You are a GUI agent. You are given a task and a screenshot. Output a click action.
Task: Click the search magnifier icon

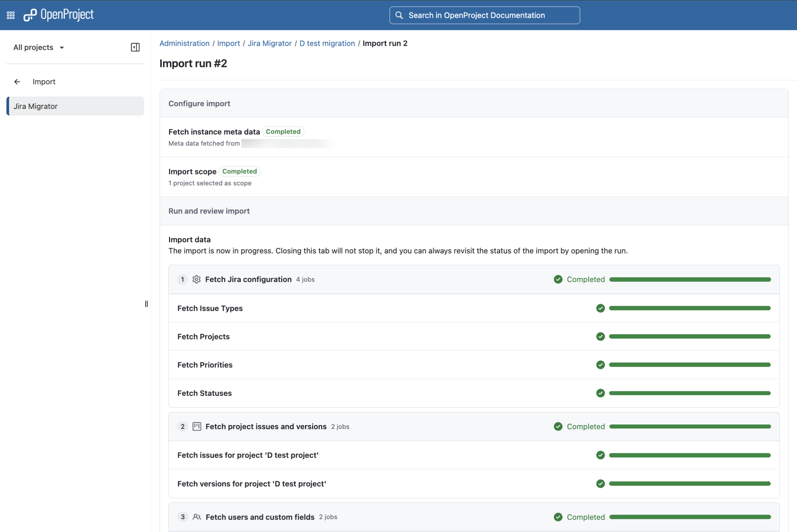[399, 15]
